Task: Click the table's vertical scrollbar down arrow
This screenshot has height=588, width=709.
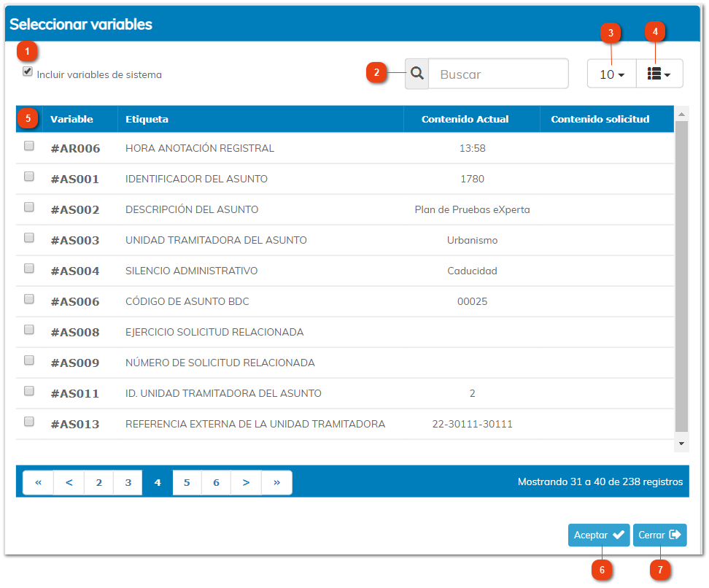Action: pos(681,444)
